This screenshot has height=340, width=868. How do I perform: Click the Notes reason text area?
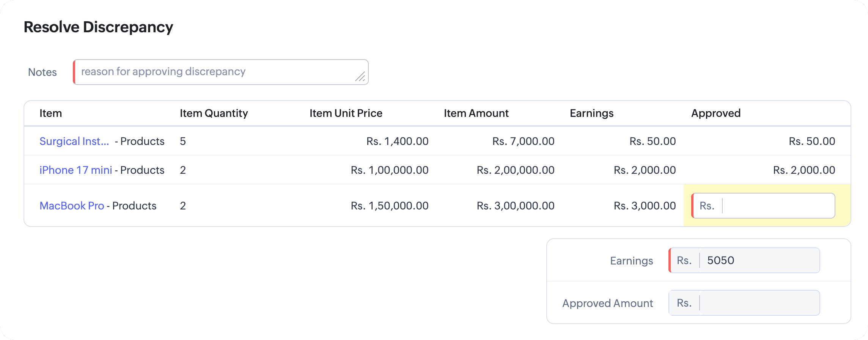[221, 72]
